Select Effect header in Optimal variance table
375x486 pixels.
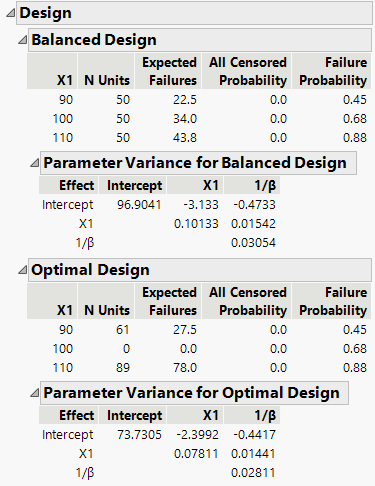(77, 415)
